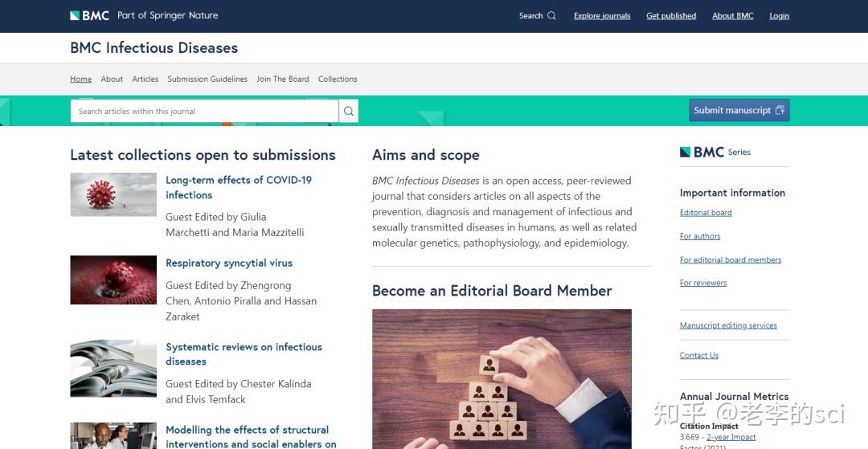The width and height of the screenshot is (868, 449).
Task: Click the Manuscript editing services link
Action: tap(728, 325)
